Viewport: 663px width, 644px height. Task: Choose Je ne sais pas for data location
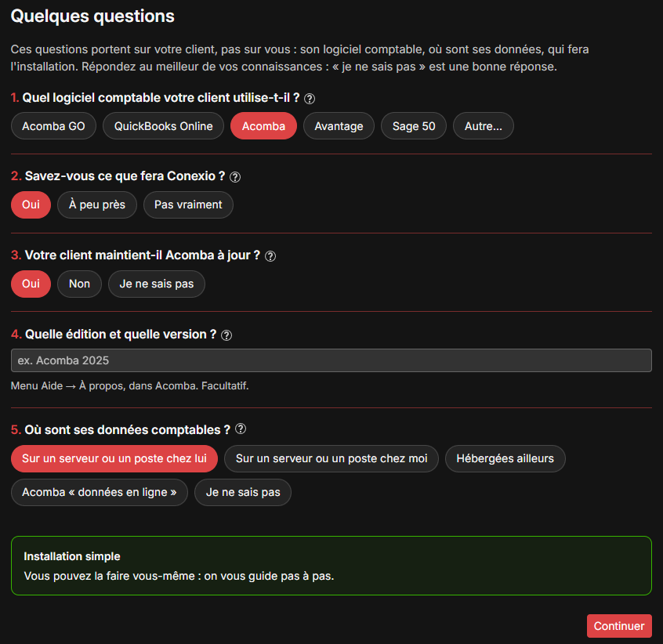(243, 492)
